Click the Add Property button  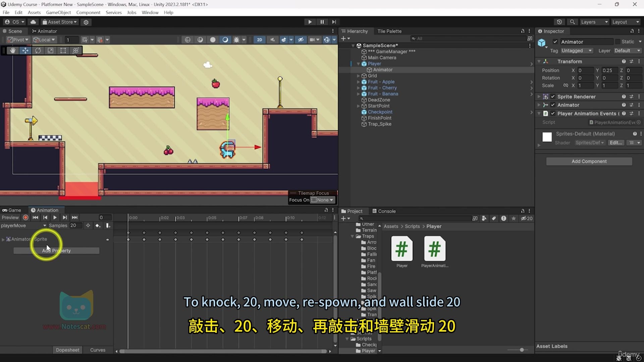(x=56, y=251)
